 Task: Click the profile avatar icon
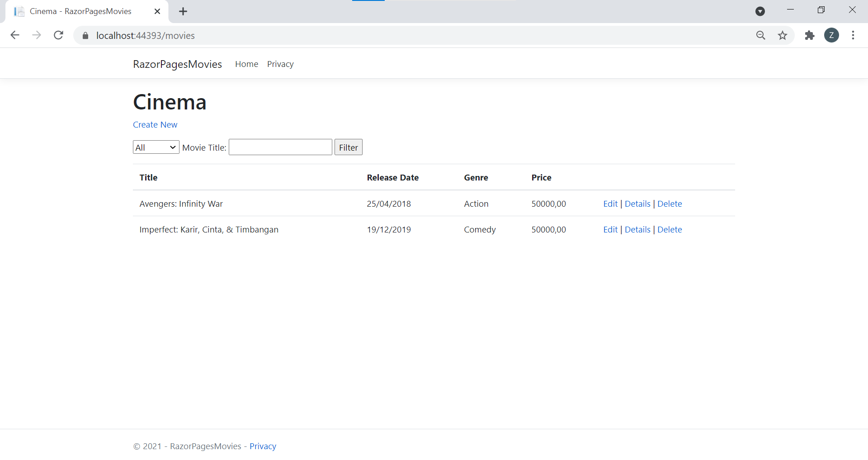pyautogui.click(x=832, y=35)
